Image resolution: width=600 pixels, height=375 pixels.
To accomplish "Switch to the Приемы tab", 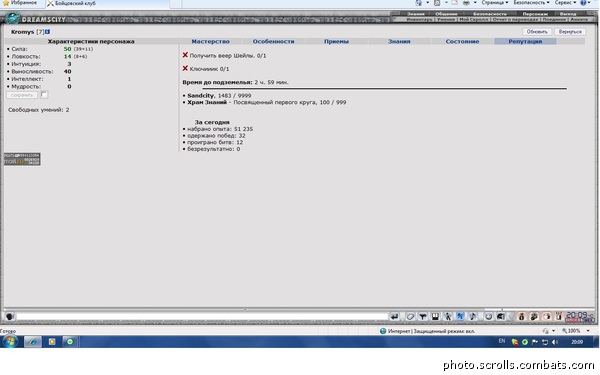I will tap(336, 41).
